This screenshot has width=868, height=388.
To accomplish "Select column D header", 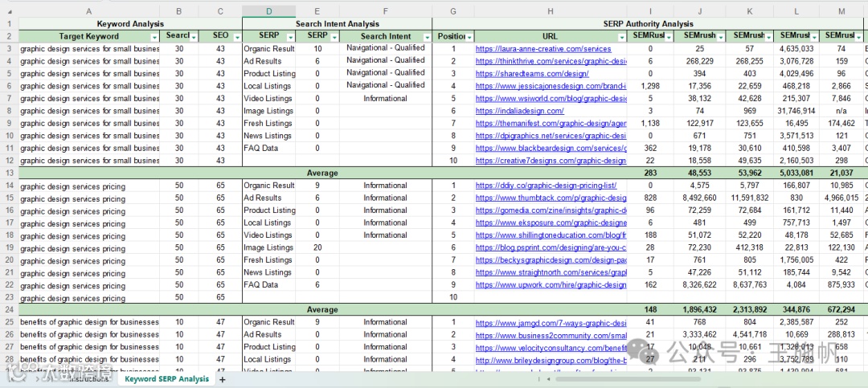I will pos(268,11).
